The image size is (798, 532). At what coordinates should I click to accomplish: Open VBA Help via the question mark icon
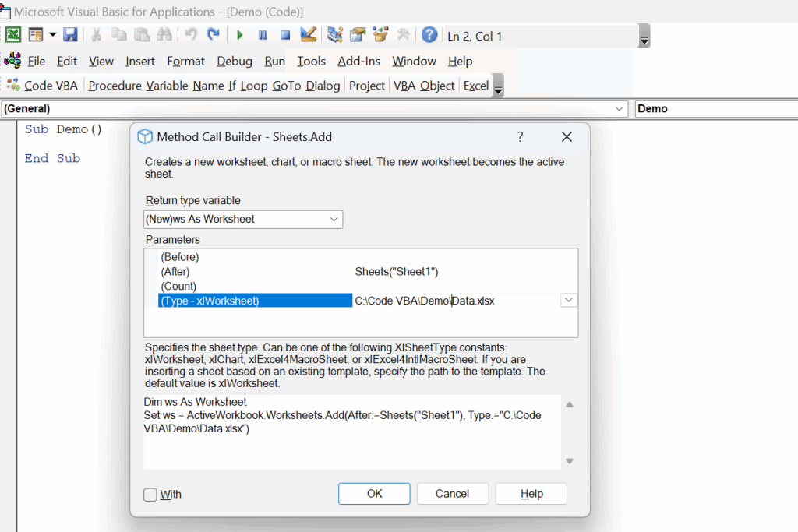[x=429, y=34]
